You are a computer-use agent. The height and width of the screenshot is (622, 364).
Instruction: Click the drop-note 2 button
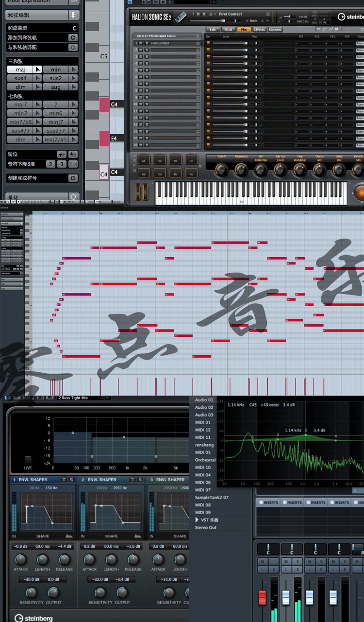point(50,164)
